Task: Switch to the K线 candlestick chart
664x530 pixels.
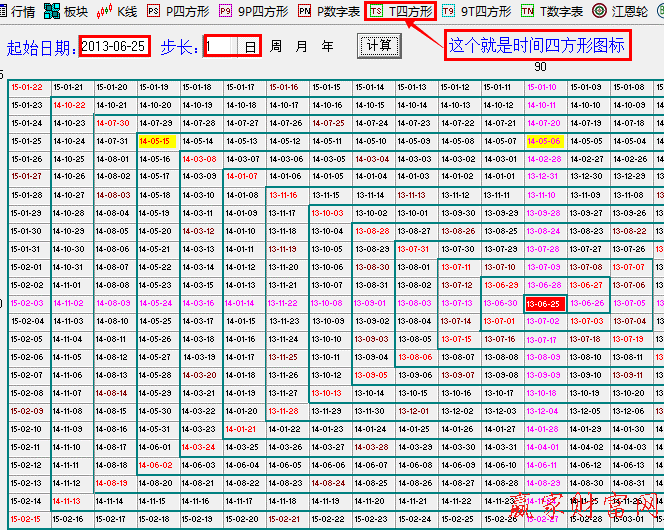Action: 117,12
